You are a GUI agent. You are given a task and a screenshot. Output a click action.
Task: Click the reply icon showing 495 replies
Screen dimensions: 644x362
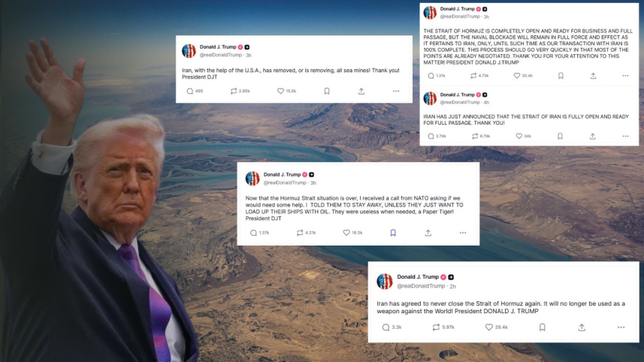click(190, 91)
